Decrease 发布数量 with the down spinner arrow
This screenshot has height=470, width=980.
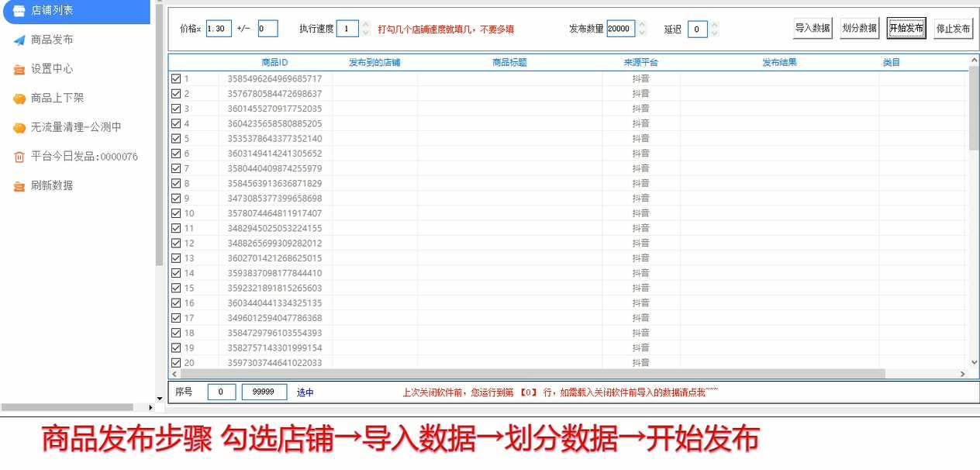[641, 33]
